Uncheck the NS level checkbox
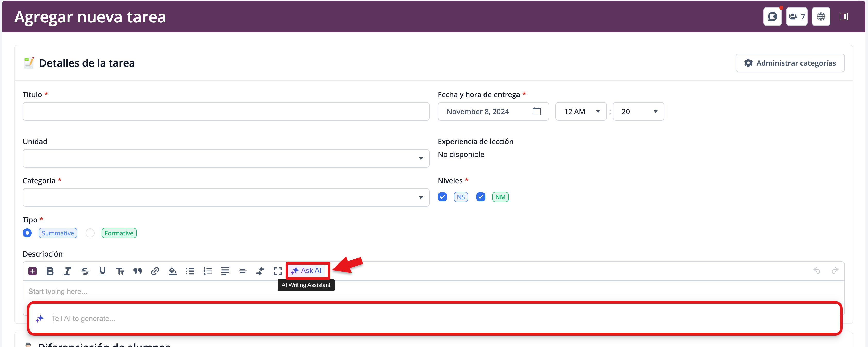Viewport: 868px width, 347px height. click(x=442, y=197)
